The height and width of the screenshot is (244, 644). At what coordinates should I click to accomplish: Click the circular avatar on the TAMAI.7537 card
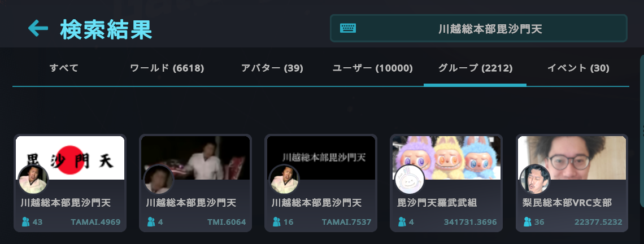pos(284,179)
